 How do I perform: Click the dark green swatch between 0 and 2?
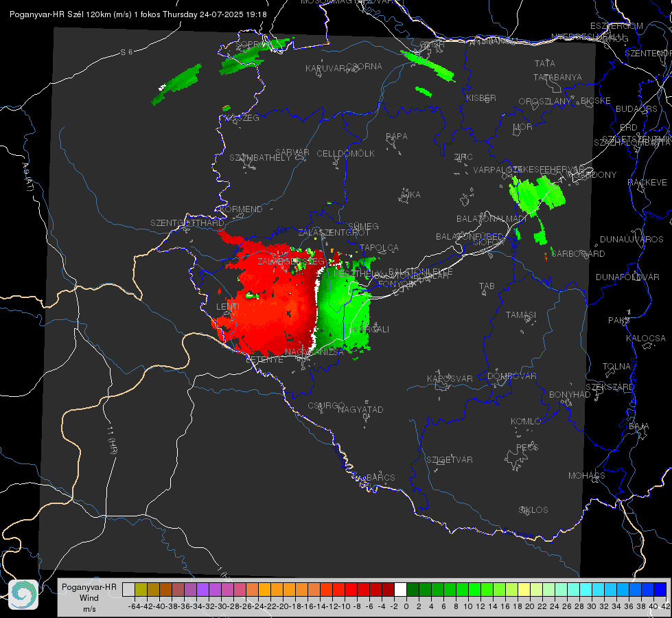click(x=413, y=590)
